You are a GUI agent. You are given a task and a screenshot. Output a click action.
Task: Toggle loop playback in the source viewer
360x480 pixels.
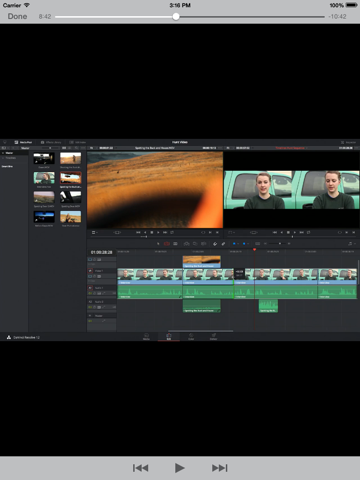172,232
